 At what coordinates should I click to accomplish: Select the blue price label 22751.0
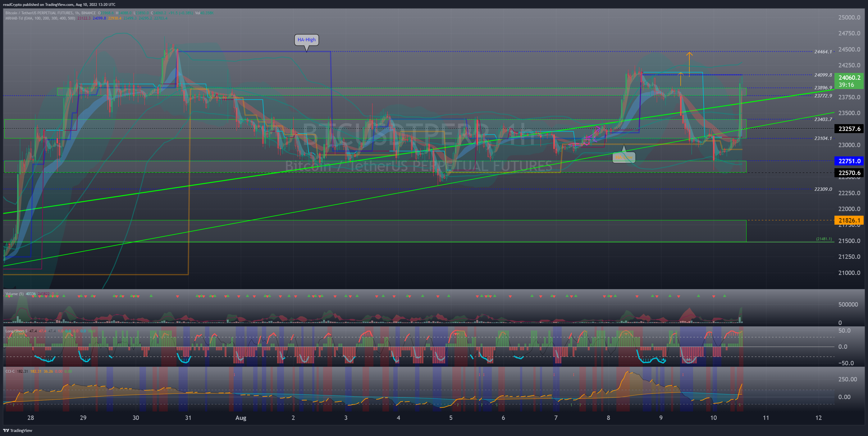pyautogui.click(x=849, y=161)
